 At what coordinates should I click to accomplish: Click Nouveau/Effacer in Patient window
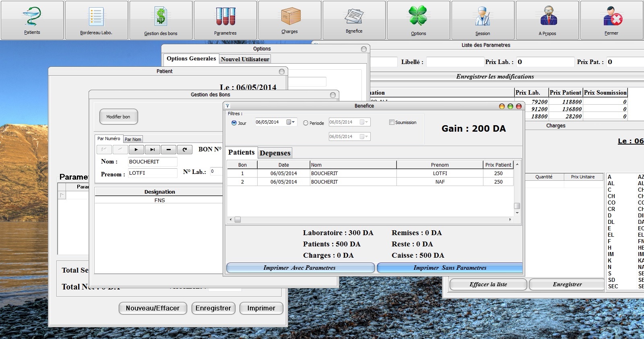click(x=153, y=308)
